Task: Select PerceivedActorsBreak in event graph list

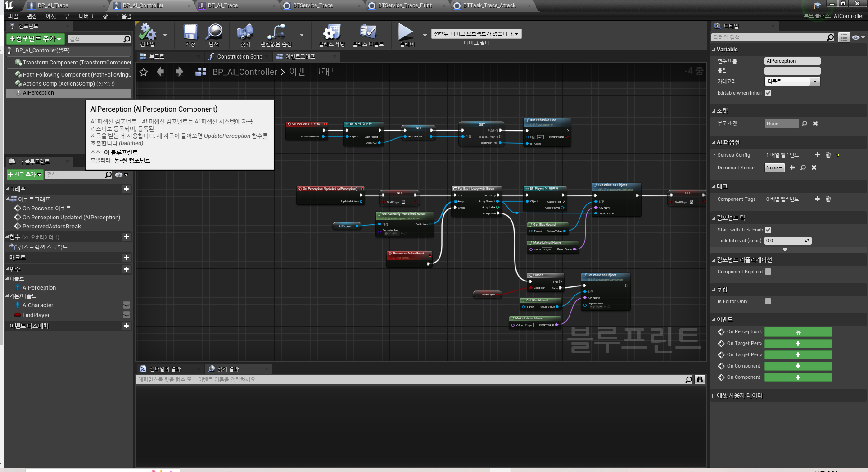Action: [x=52, y=227]
